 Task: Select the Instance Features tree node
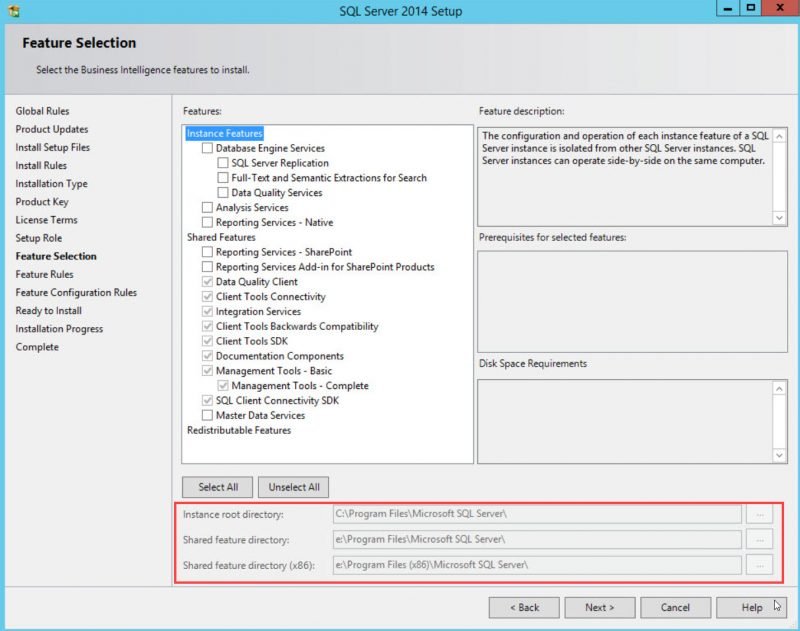(x=224, y=134)
